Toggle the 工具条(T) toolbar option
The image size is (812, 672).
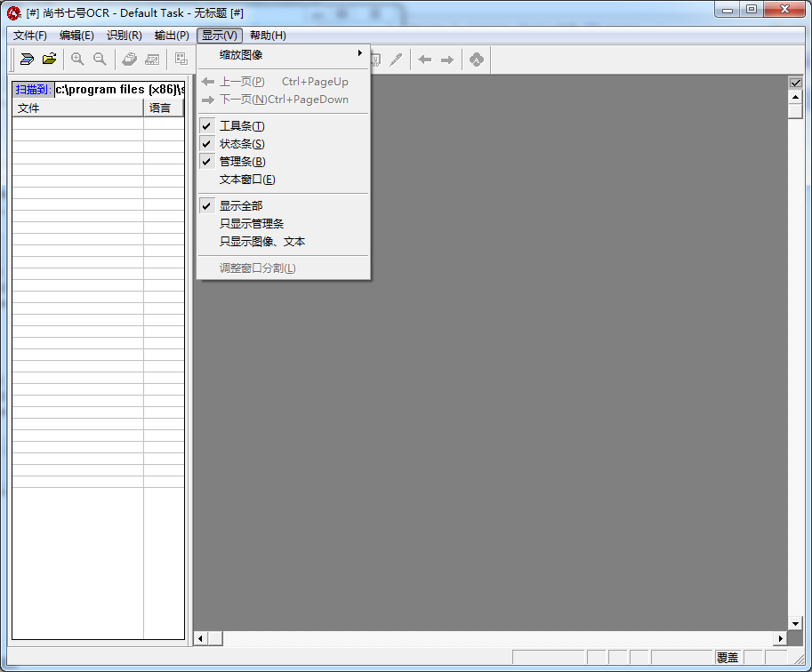(x=284, y=126)
